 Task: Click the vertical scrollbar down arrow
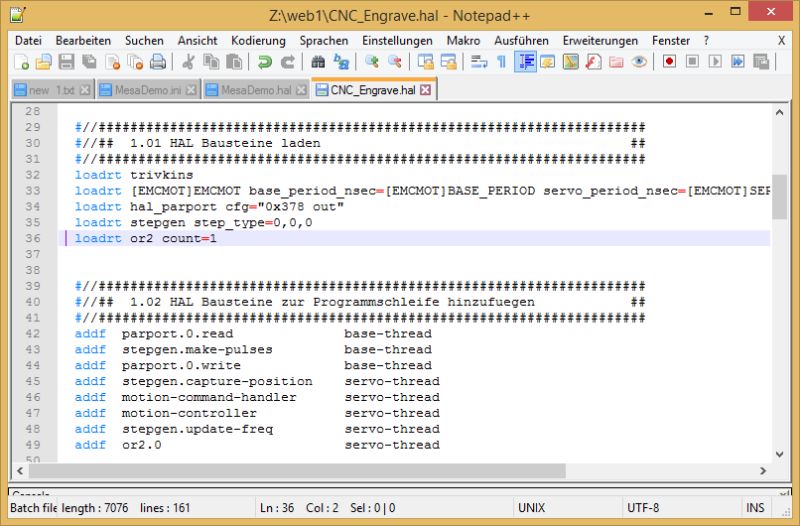(x=779, y=454)
